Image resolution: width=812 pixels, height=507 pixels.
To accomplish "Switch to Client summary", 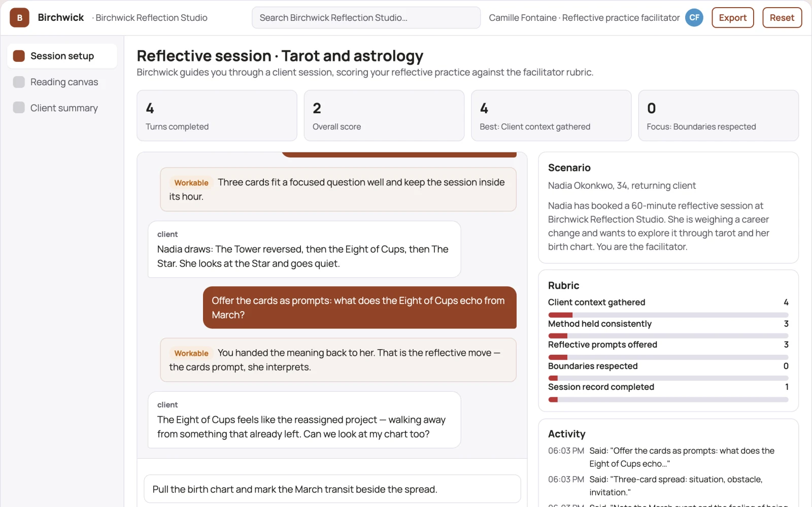I will click(x=62, y=108).
